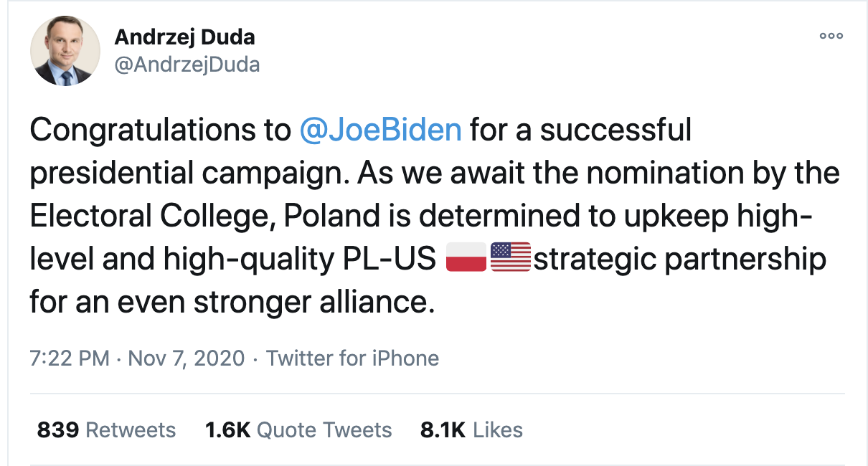The image size is (868, 466).
Task: Click the "strategic partnership" phrase
Action: pyautogui.click(x=680, y=259)
